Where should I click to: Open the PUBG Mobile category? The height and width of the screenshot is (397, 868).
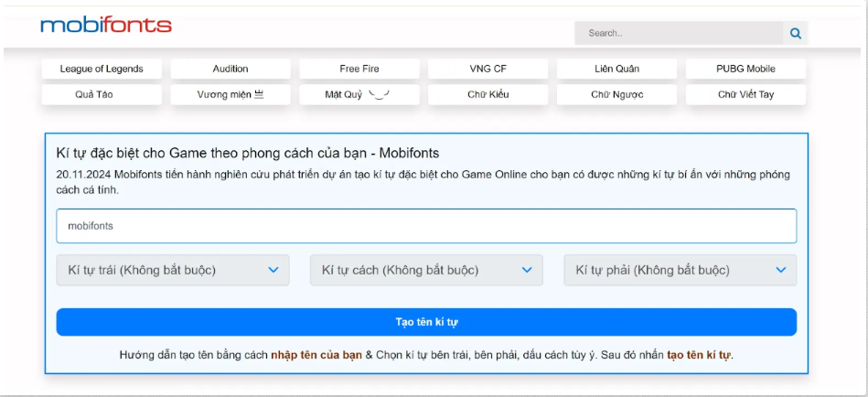point(745,69)
